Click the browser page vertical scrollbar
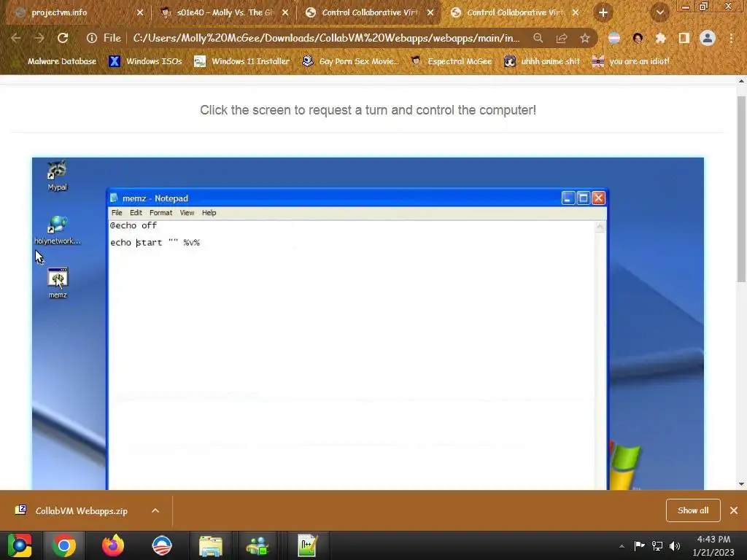The width and height of the screenshot is (747, 560). pyautogui.click(x=741, y=188)
